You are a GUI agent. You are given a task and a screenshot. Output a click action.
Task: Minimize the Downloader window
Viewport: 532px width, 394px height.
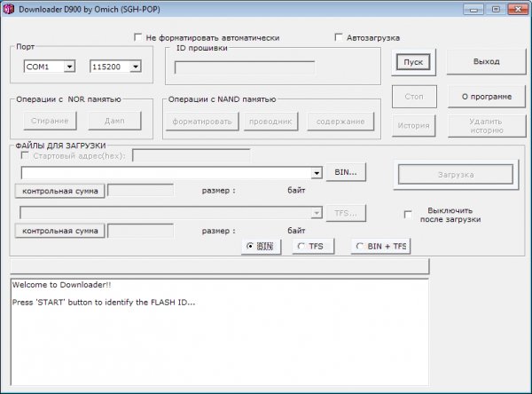coord(473,9)
